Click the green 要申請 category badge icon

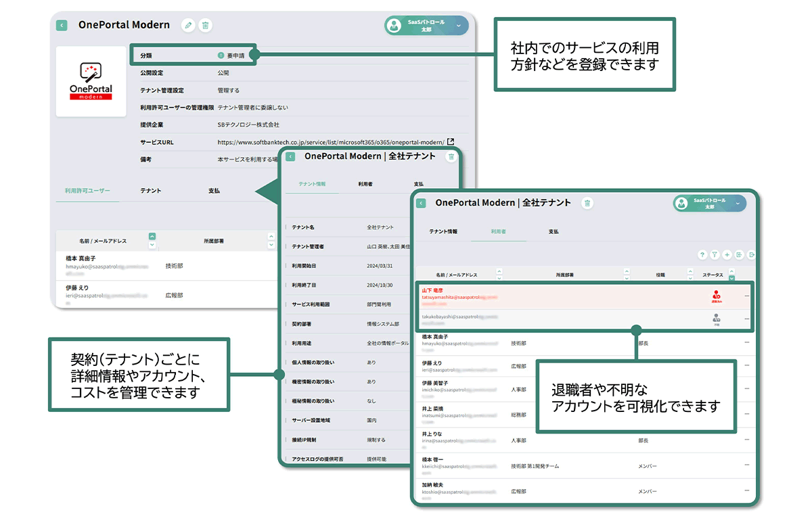(221, 55)
